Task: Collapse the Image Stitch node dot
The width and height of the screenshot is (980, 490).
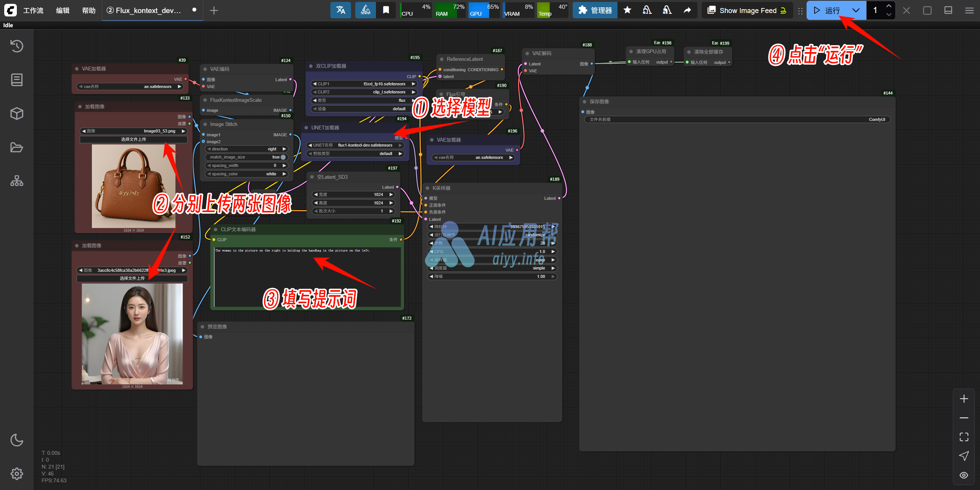Action: (x=205, y=124)
